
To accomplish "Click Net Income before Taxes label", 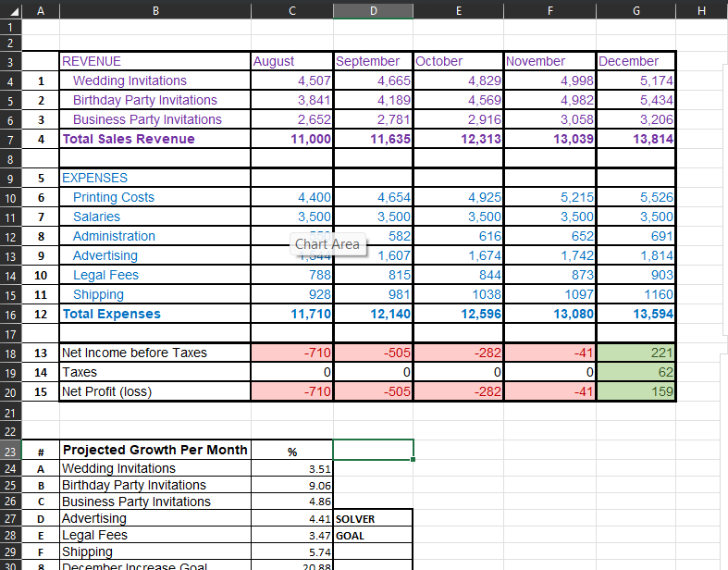I will (155, 353).
